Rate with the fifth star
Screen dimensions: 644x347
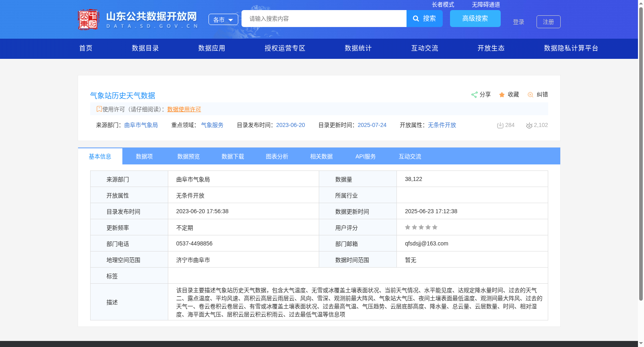(x=435, y=227)
